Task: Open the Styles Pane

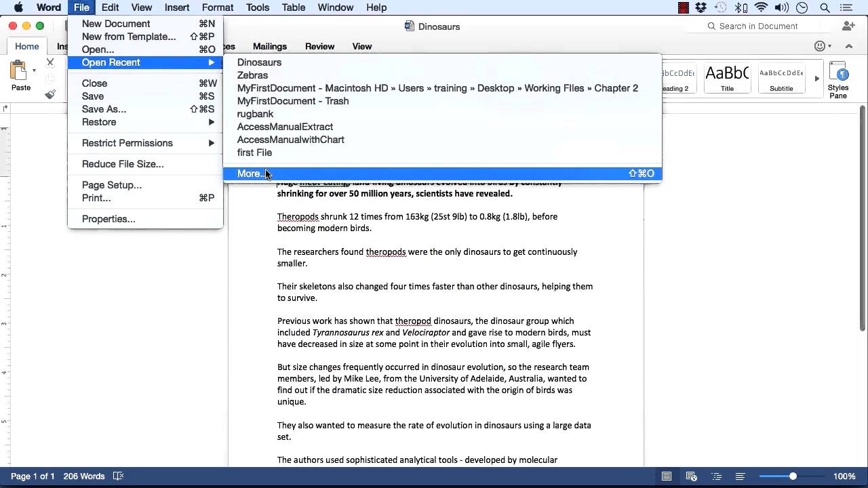Action: click(838, 81)
